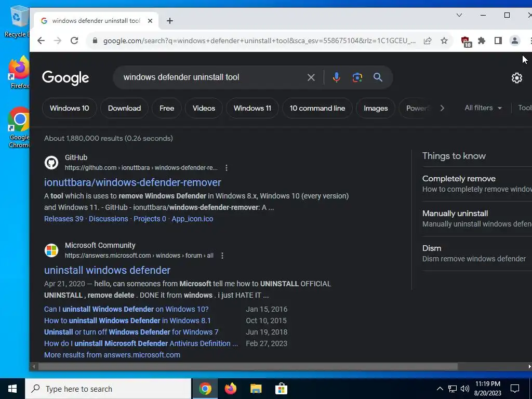Open Uninstall or turn off Defender Windows 7
This screenshot has height=399, width=532.
131,332
